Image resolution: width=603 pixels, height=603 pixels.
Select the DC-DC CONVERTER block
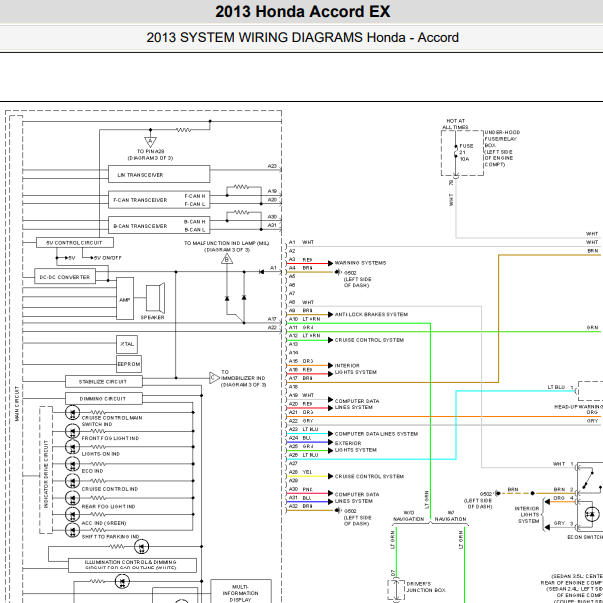point(65,277)
